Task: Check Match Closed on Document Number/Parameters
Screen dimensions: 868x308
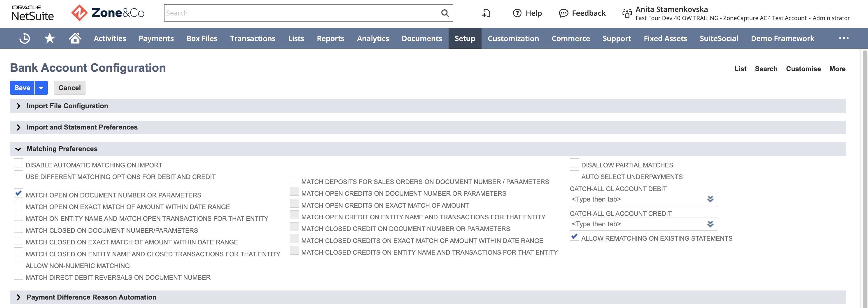Action: (x=19, y=228)
